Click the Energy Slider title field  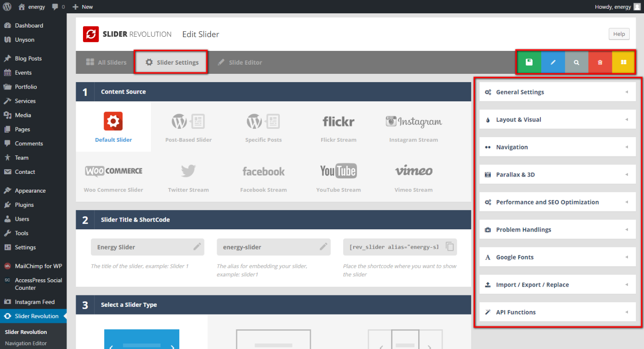142,247
